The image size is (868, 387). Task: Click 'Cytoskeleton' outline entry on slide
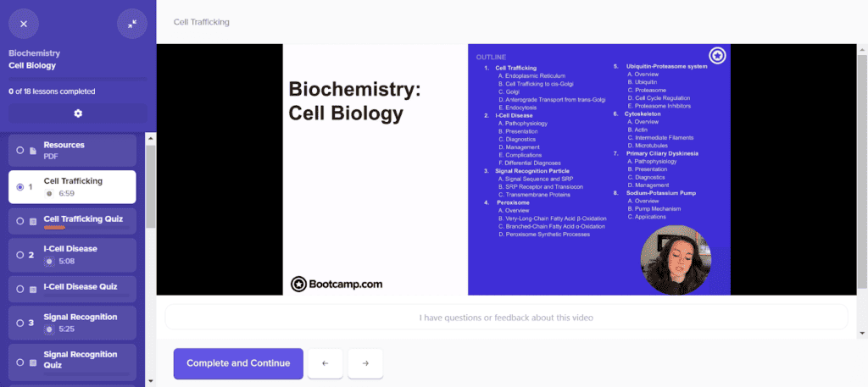[643, 113]
